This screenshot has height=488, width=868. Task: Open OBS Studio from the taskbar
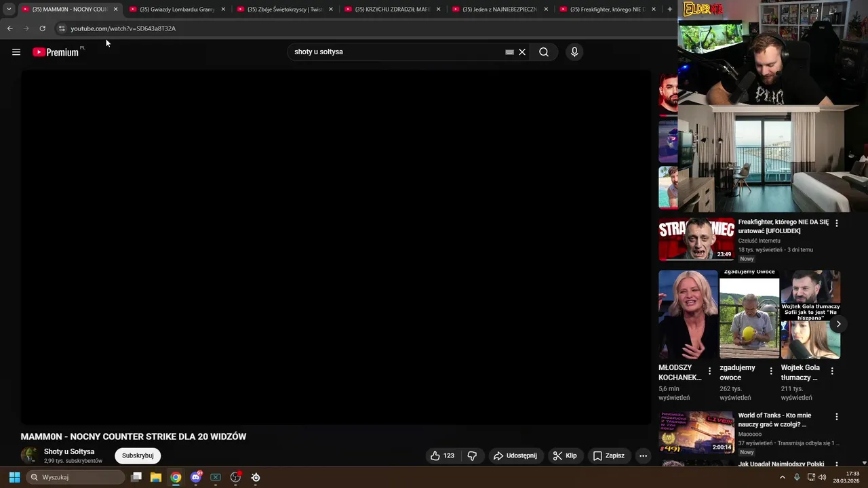point(235,477)
